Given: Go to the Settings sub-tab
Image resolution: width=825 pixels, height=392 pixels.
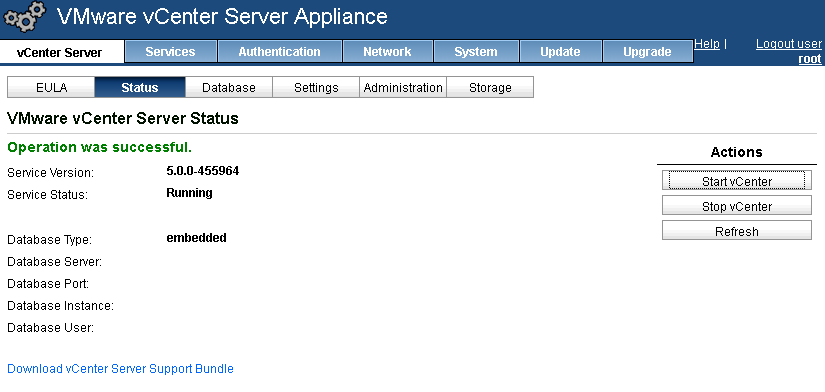Looking at the screenshot, I should [x=316, y=87].
